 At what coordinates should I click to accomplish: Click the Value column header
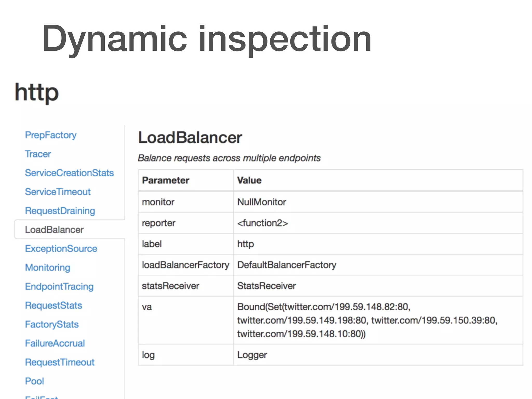[249, 181]
